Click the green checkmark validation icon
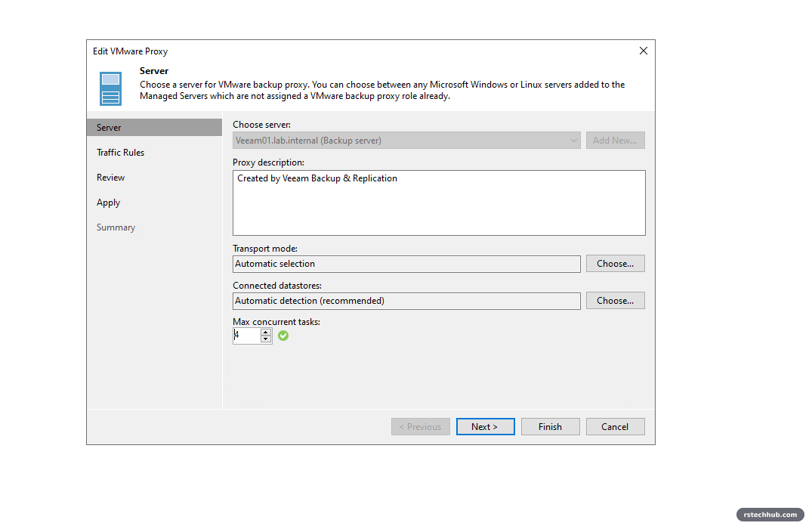The width and height of the screenshot is (812, 529). (283, 336)
